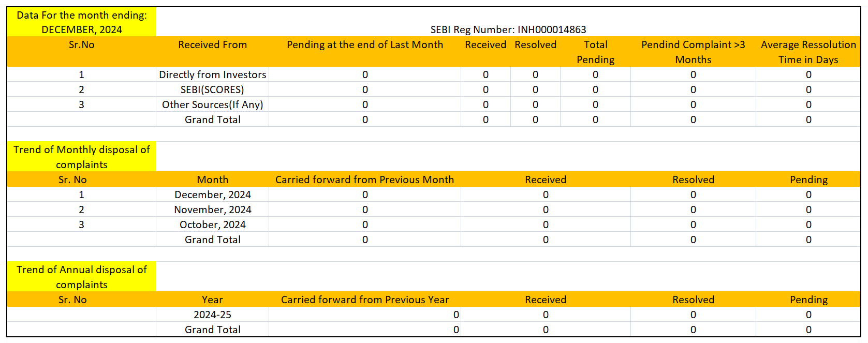Select the 'Other Sources(If Any)' cell

click(x=212, y=105)
